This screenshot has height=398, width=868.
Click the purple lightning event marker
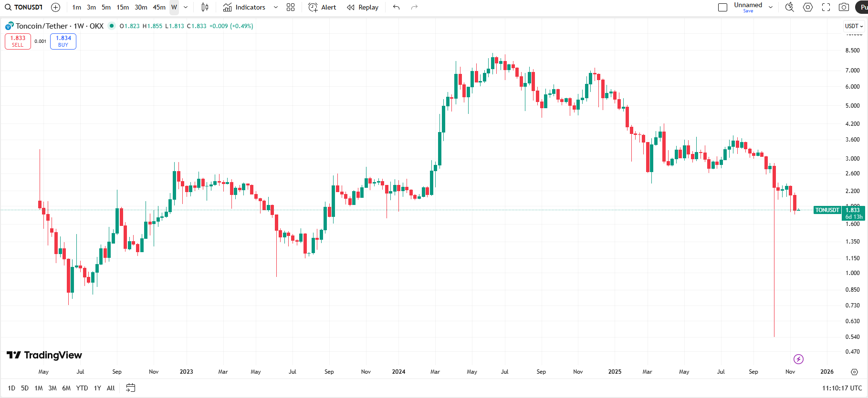tap(798, 359)
